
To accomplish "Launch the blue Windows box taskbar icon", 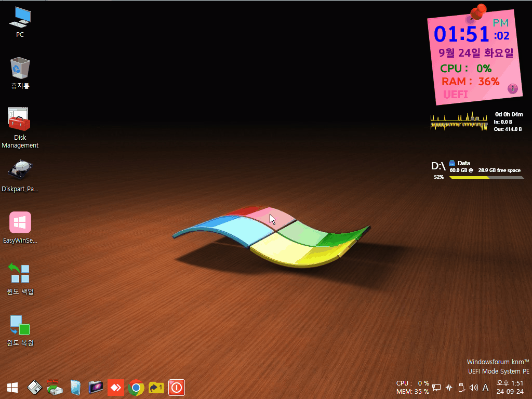I will point(75,388).
